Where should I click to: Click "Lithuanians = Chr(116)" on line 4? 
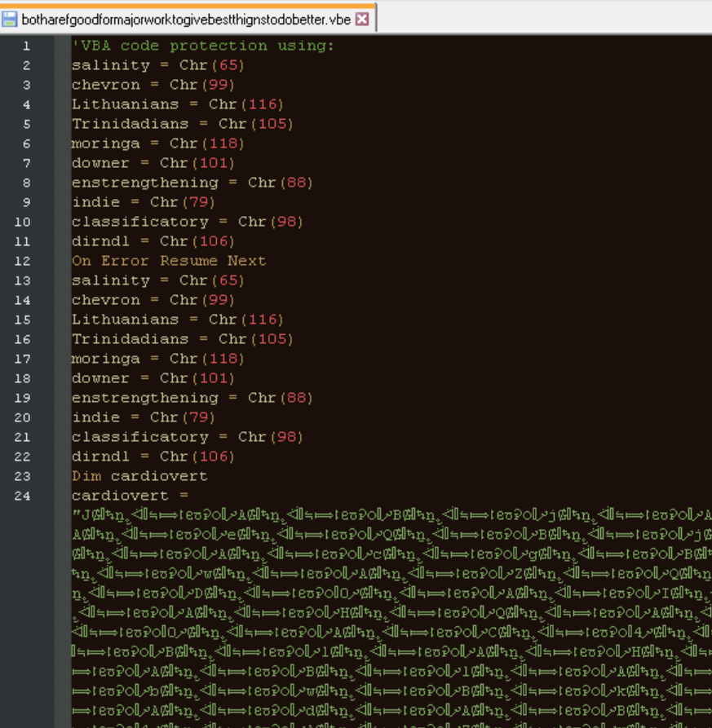(x=178, y=104)
